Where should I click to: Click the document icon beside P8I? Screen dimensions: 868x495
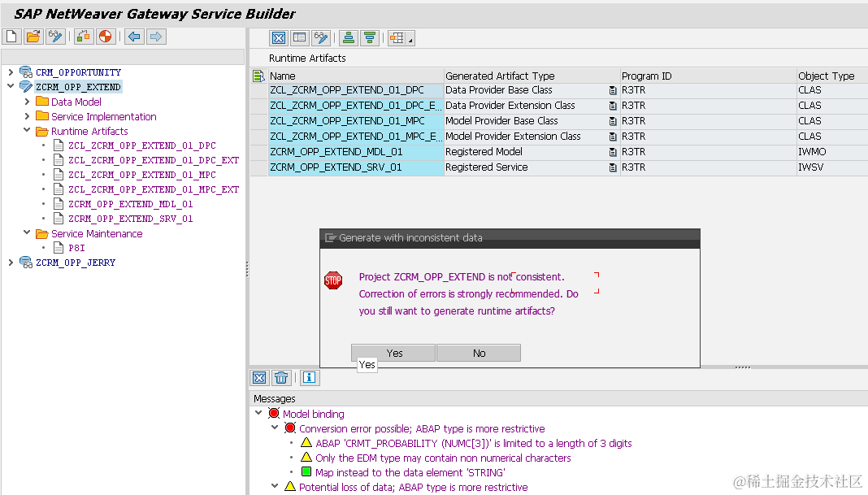[59, 247]
